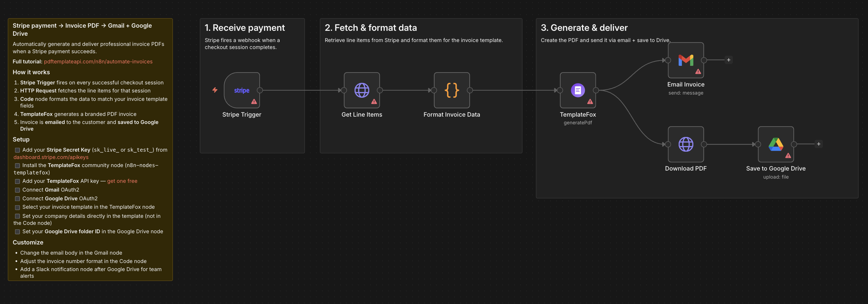Check Select your invoice template box
868x304 pixels.
click(17, 207)
